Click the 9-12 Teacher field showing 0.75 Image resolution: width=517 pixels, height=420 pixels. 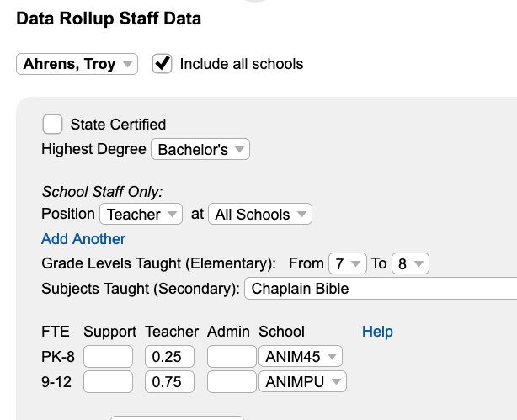coord(169,382)
